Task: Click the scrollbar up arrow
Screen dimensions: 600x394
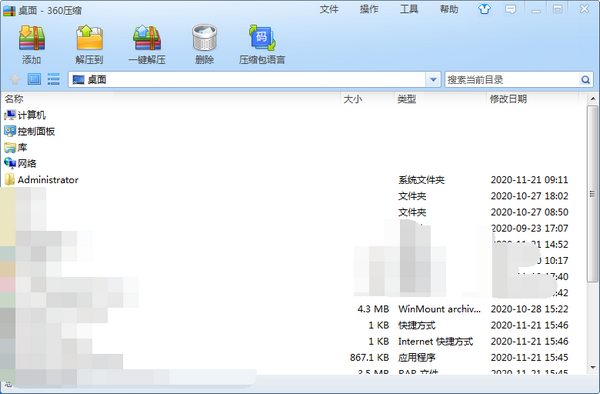Action: coord(593,99)
